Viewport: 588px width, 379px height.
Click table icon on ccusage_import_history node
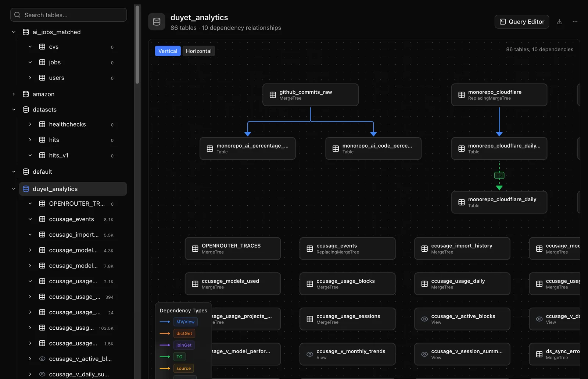(424, 249)
